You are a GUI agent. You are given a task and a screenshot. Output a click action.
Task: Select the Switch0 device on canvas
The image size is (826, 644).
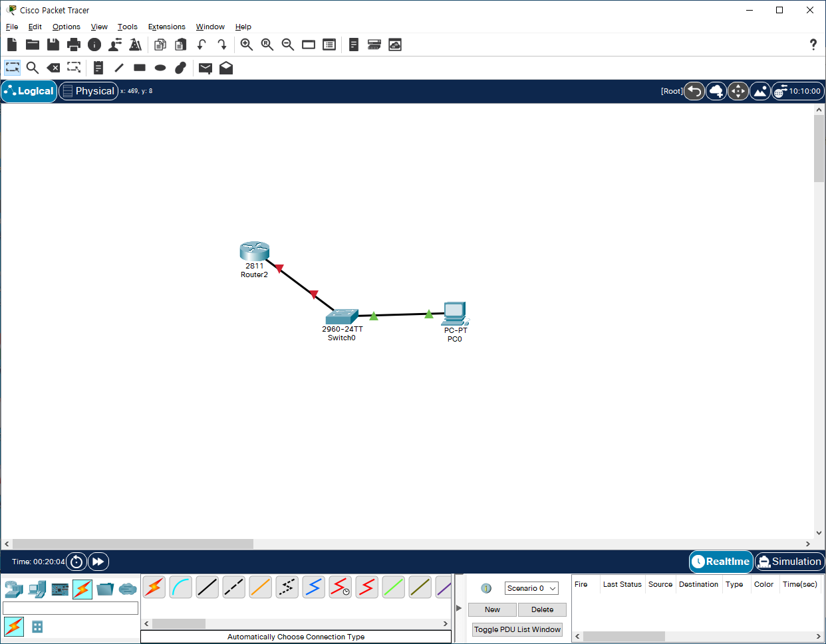click(x=342, y=316)
